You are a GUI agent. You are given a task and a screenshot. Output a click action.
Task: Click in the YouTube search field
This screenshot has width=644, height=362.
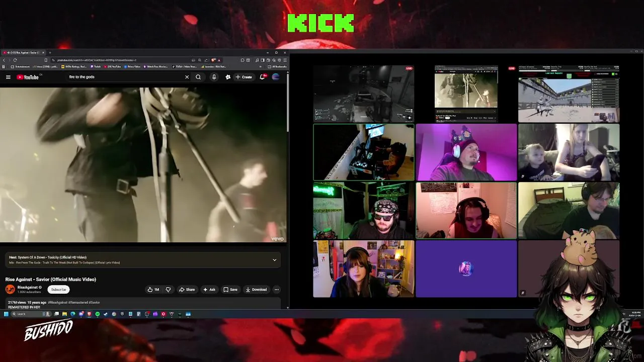[x=125, y=77]
